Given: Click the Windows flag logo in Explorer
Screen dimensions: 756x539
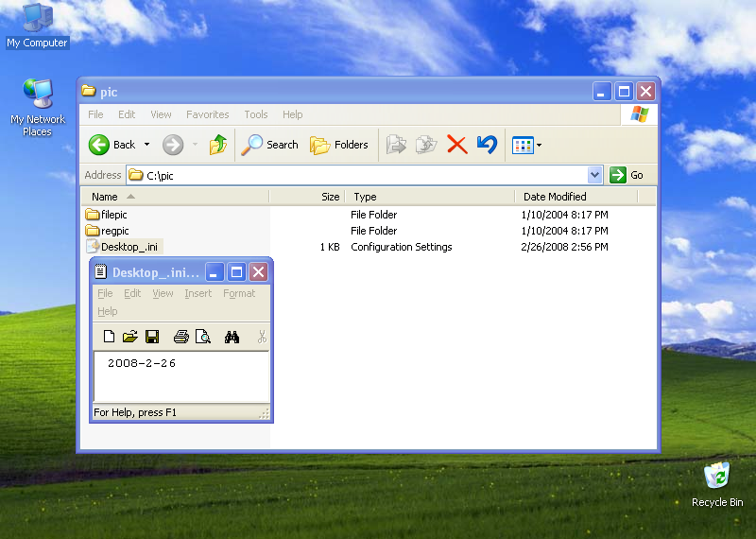Looking at the screenshot, I should click(x=640, y=114).
